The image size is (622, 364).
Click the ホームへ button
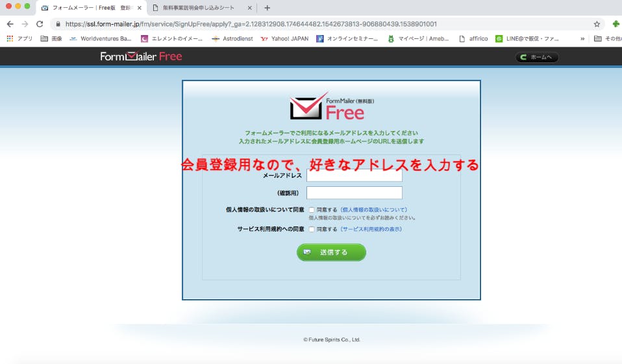[x=537, y=57]
